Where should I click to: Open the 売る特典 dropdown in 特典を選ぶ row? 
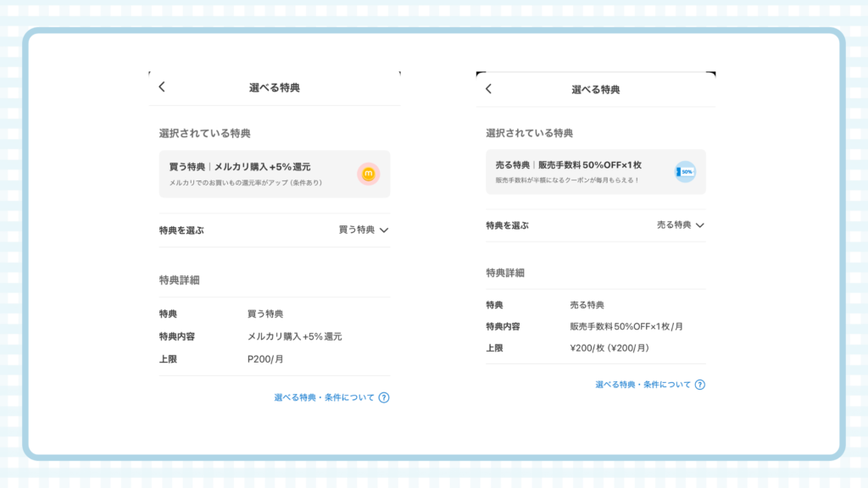pos(675,225)
